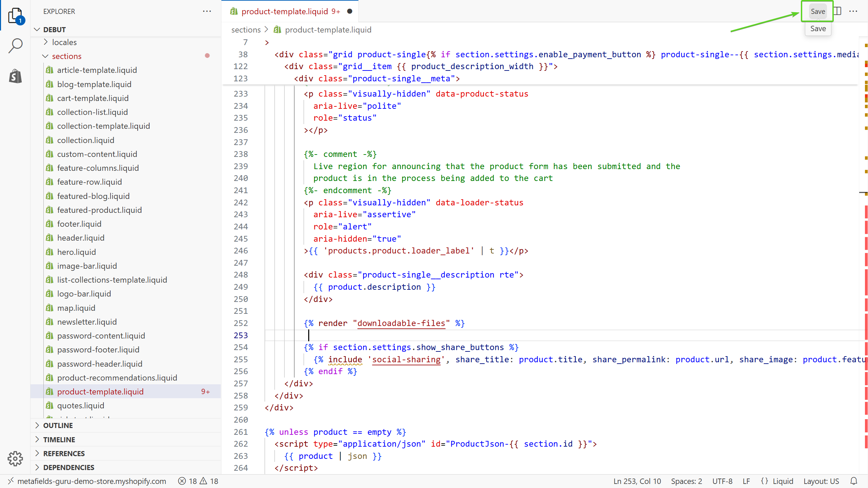This screenshot has height=488, width=868.
Task: Click sections in the breadcrumb
Action: [x=246, y=30]
